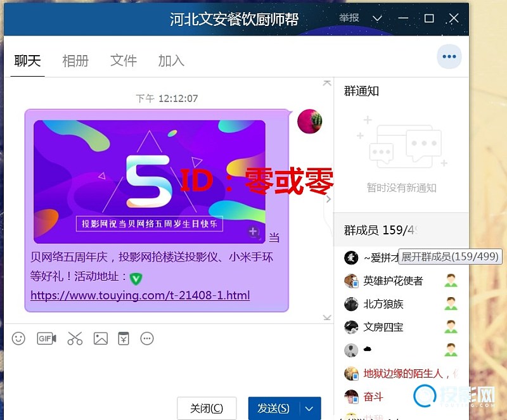Select member 奋斗

pos(373,397)
